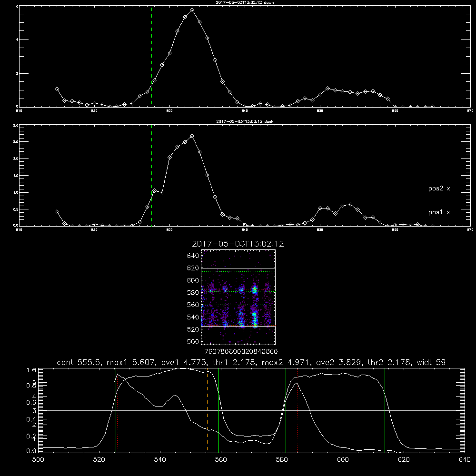476x476 pixels.
Task: Click the green vertical line near 560 in bottom plot
Action: click(x=219, y=410)
